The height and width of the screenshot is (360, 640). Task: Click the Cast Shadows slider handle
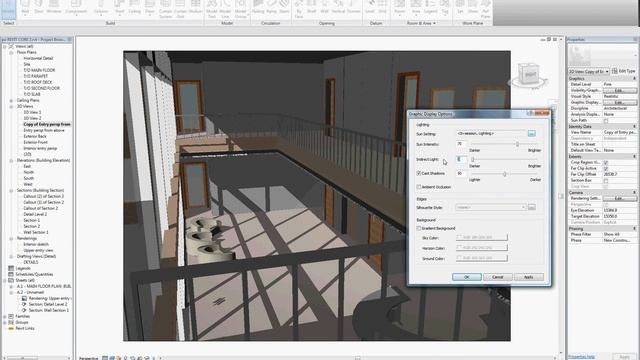[504, 174]
